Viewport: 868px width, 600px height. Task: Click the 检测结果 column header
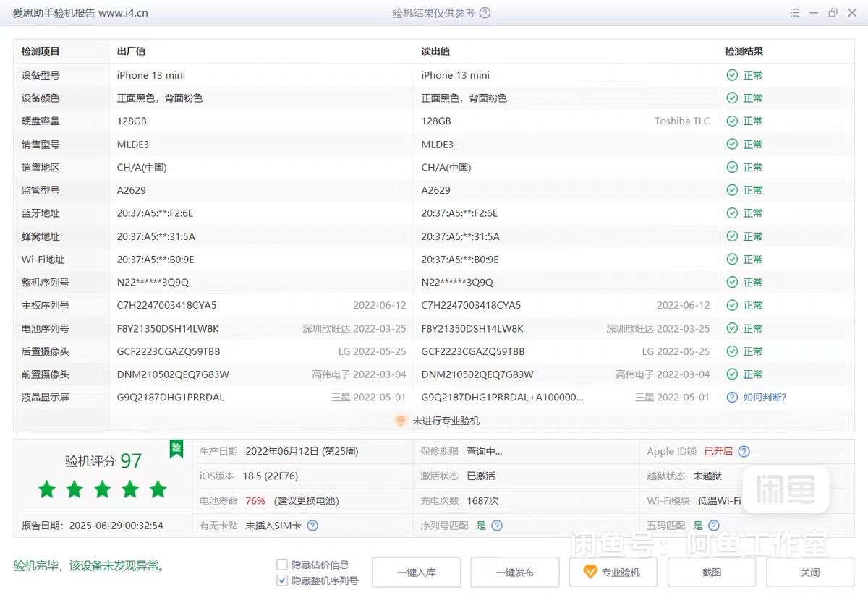pyautogui.click(x=744, y=51)
